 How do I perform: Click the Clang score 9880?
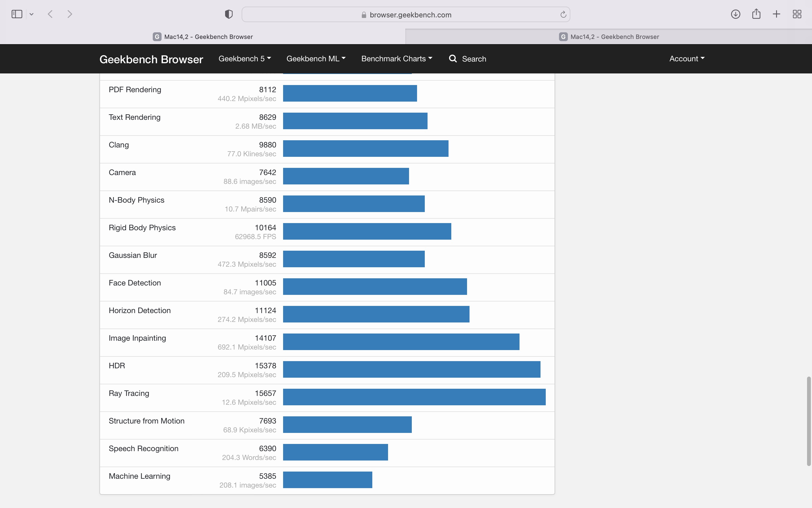[x=268, y=145]
